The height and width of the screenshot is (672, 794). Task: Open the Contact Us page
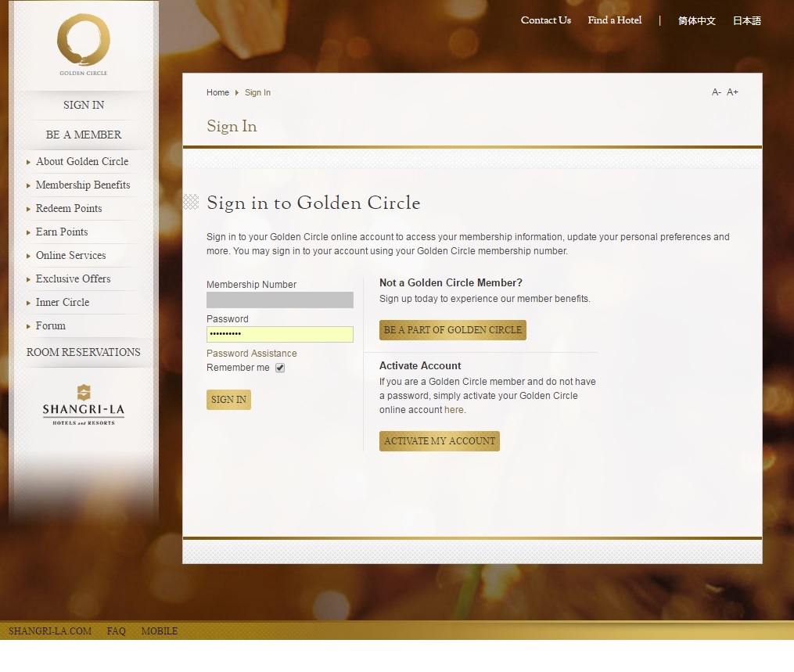pyautogui.click(x=546, y=20)
